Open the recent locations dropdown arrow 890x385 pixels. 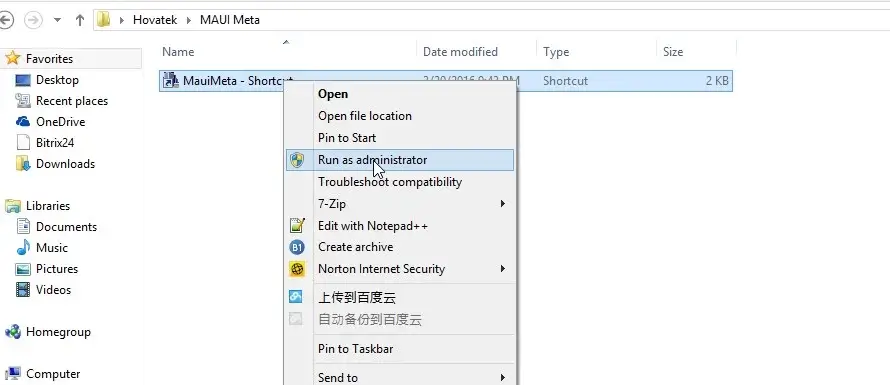coord(57,20)
